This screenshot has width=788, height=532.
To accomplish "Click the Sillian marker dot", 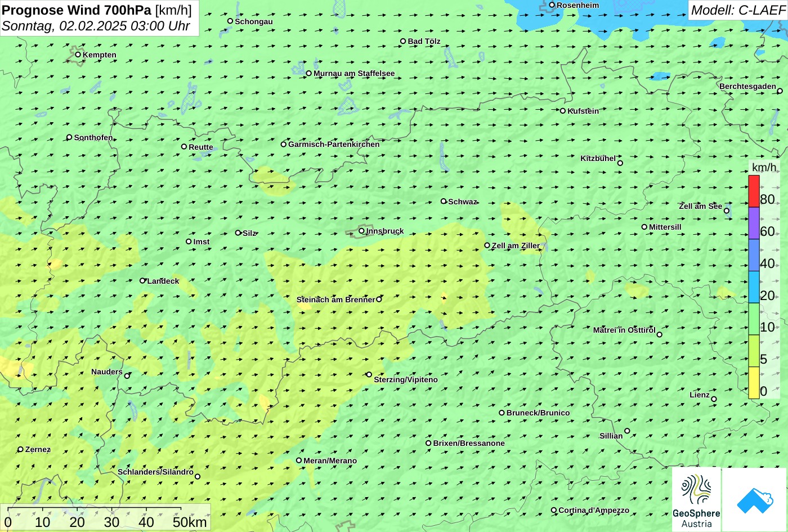I will tap(627, 431).
